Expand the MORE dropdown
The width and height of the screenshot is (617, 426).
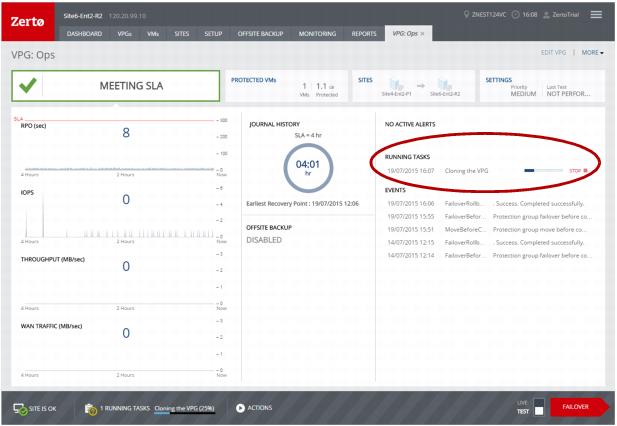592,52
